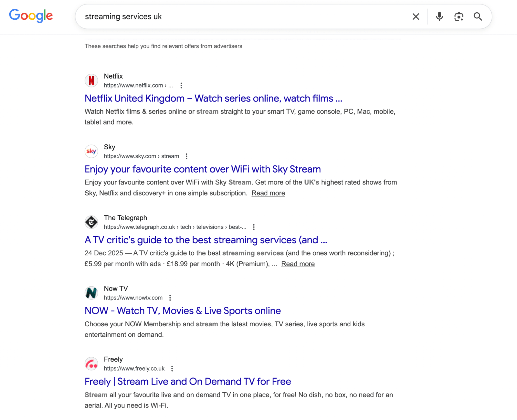517x420 pixels.
Task: Open three-dot menu next to the Sky URL
Action: point(186,156)
